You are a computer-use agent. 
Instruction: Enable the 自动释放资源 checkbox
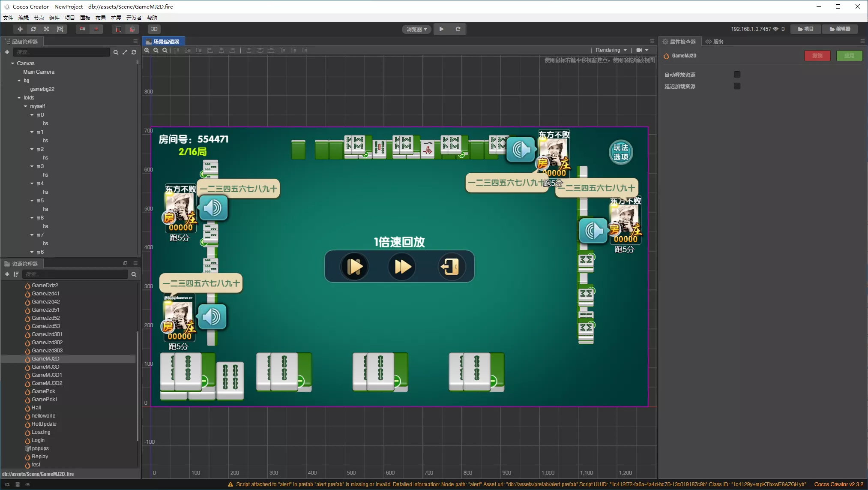tap(737, 75)
